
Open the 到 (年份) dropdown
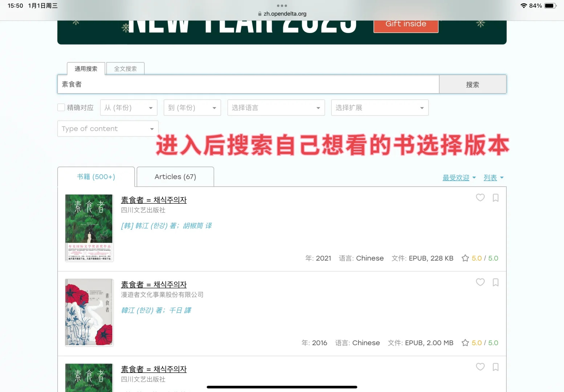[x=192, y=107]
